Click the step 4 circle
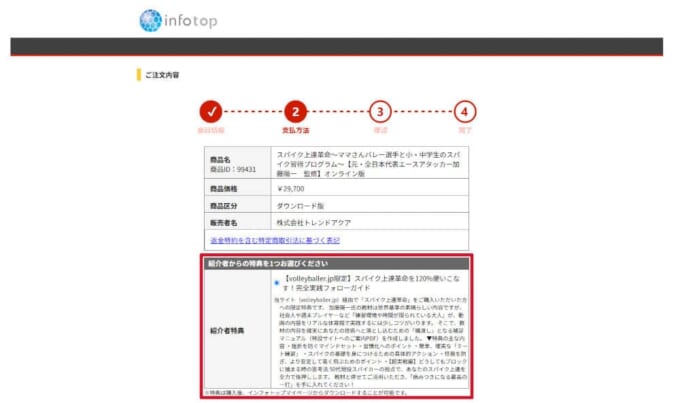This screenshot has width=680, height=403. [x=464, y=112]
